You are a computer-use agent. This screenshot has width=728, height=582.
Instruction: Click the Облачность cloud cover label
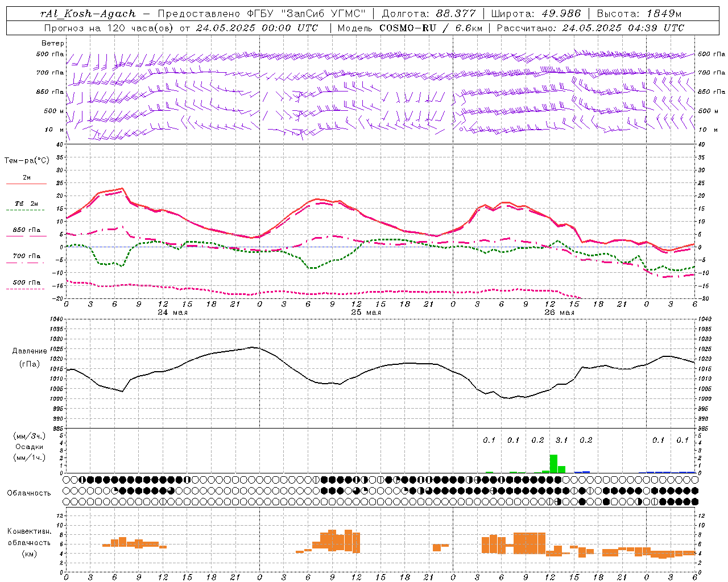click(29, 493)
